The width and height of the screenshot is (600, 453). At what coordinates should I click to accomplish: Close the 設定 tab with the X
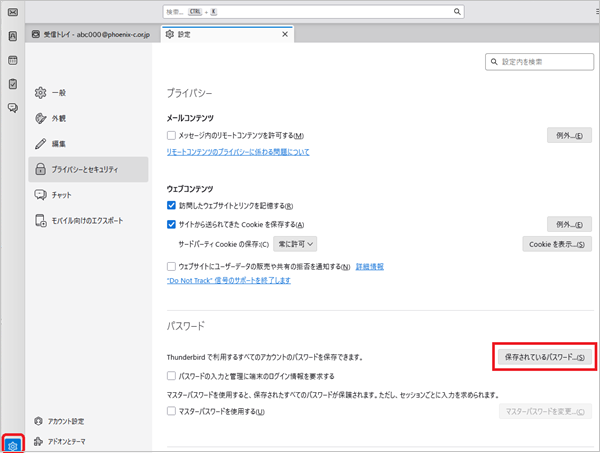click(x=285, y=34)
